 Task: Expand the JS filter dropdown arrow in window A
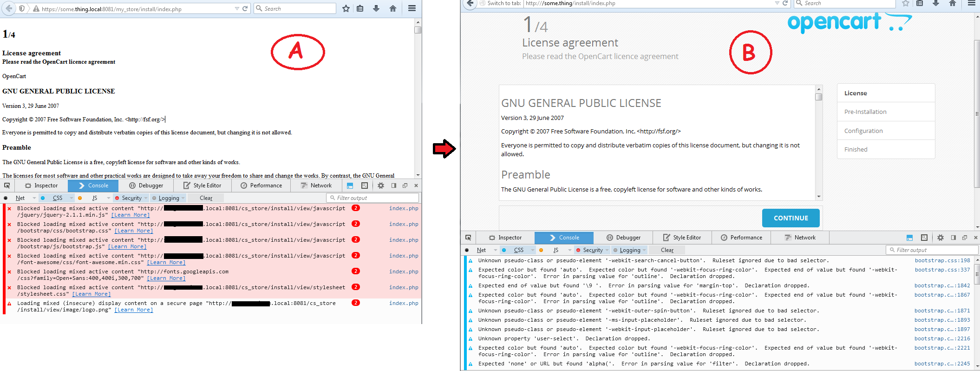point(108,198)
